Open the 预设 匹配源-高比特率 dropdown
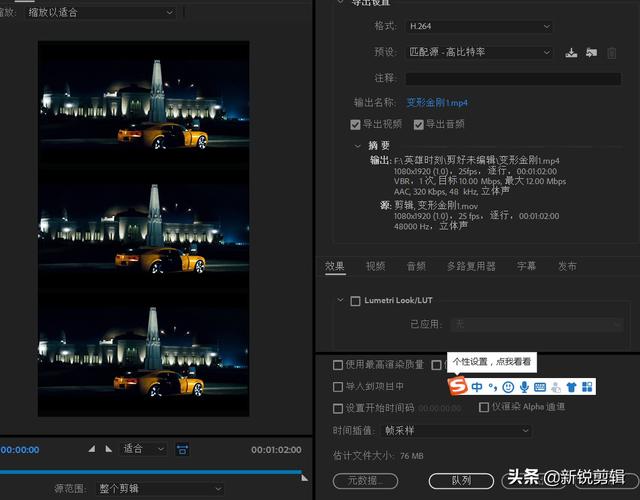640x500 pixels. pyautogui.click(x=479, y=52)
